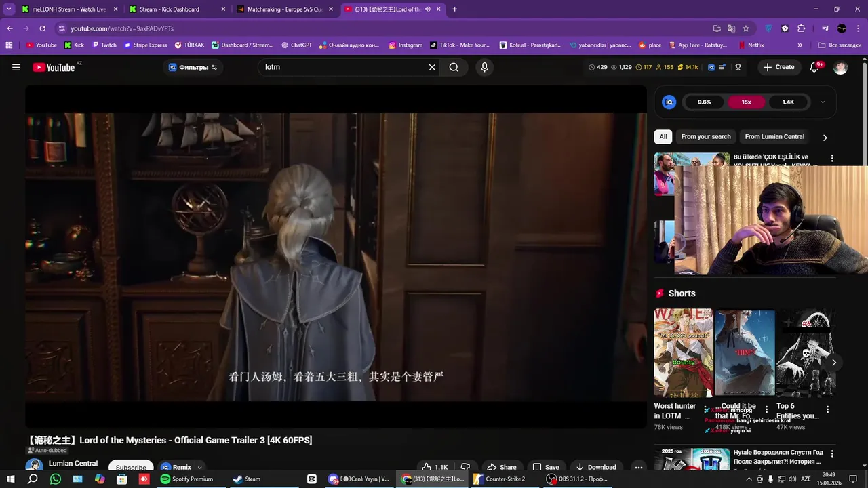The width and height of the screenshot is (868, 488).
Task: Open the Chrome extensions puzzle icon
Action: [x=801, y=28]
